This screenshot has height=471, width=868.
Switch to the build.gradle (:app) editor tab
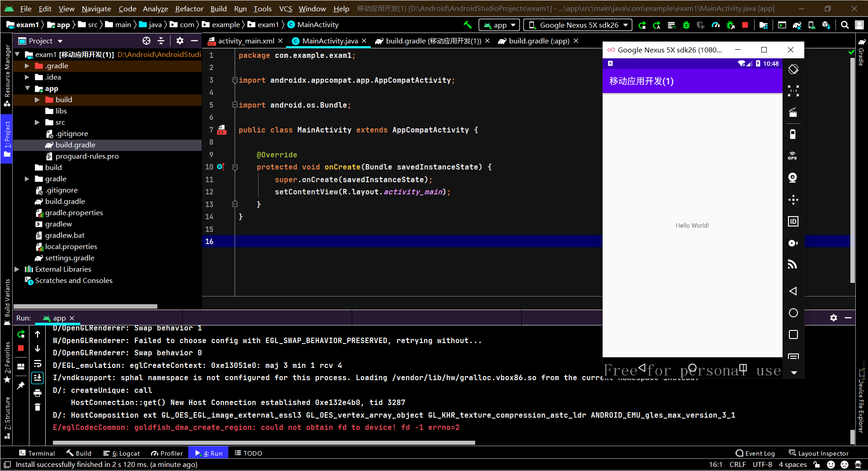coord(538,41)
